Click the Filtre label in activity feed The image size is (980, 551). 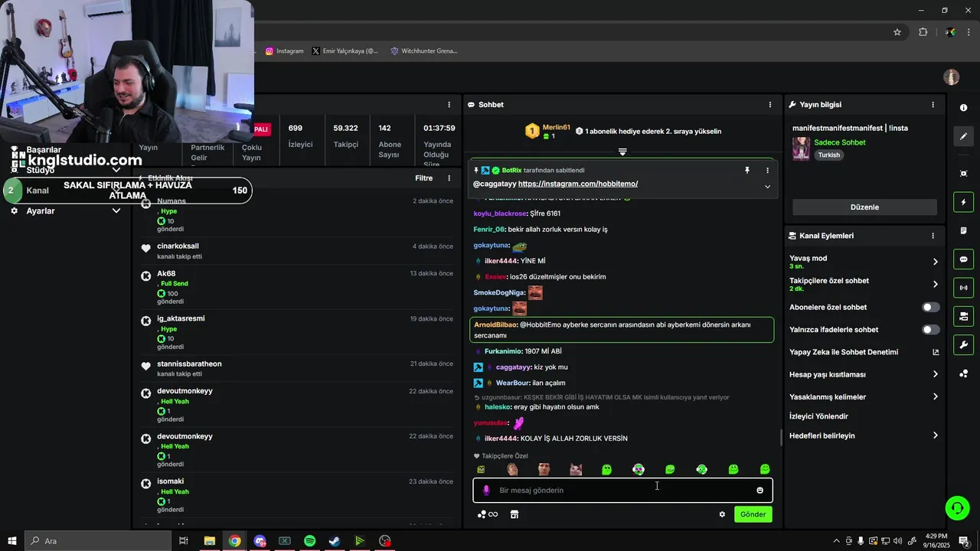[423, 178]
